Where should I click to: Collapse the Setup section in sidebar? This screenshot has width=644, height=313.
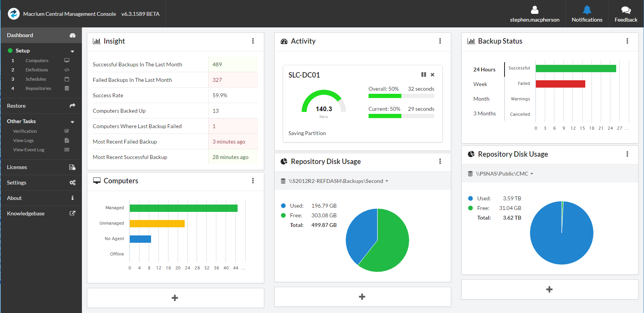click(x=72, y=51)
